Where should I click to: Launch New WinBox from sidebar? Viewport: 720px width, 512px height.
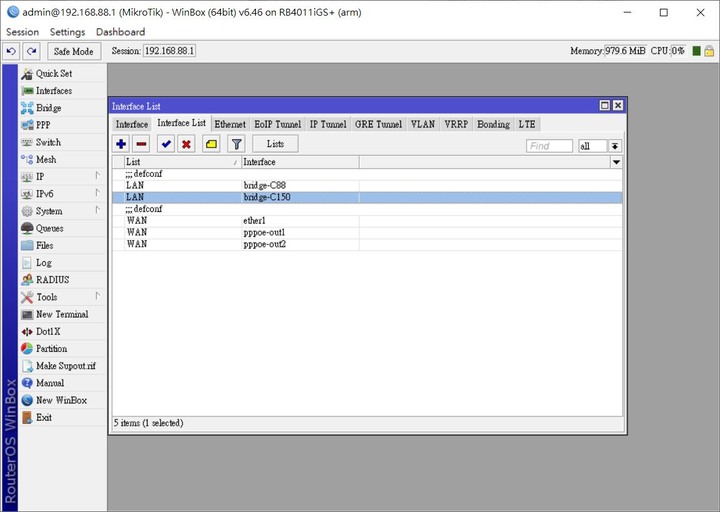point(62,400)
